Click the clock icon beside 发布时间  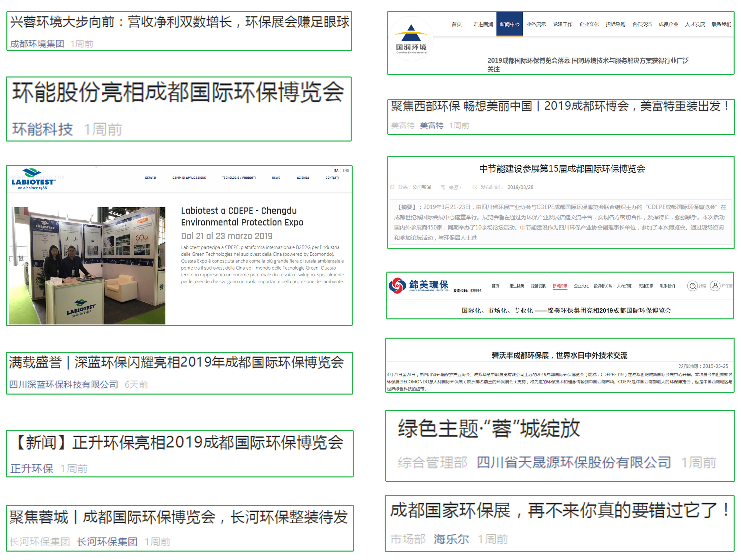(x=475, y=187)
